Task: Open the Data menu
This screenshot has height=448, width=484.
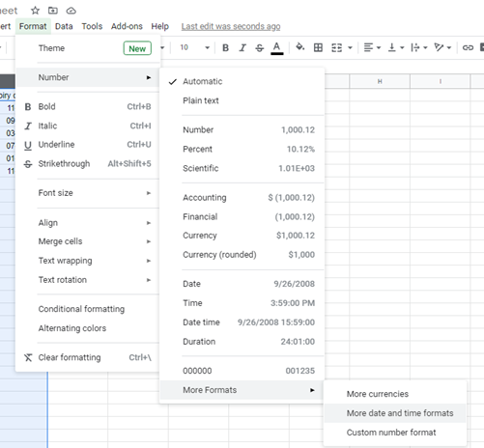Action: 64,26
